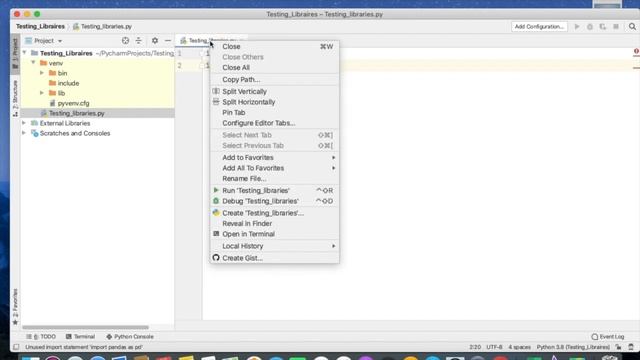
Task: Choose Close from context menu
Action: point(275,47)
